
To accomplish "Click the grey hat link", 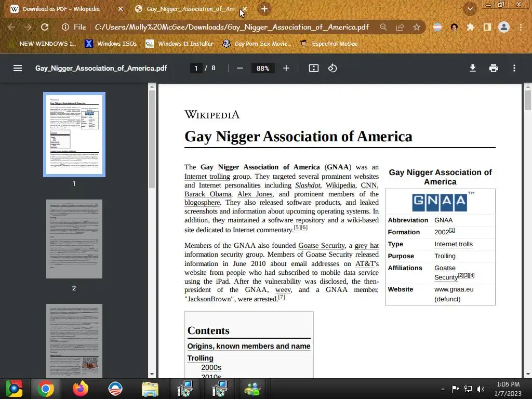I will tap(366, 246).
